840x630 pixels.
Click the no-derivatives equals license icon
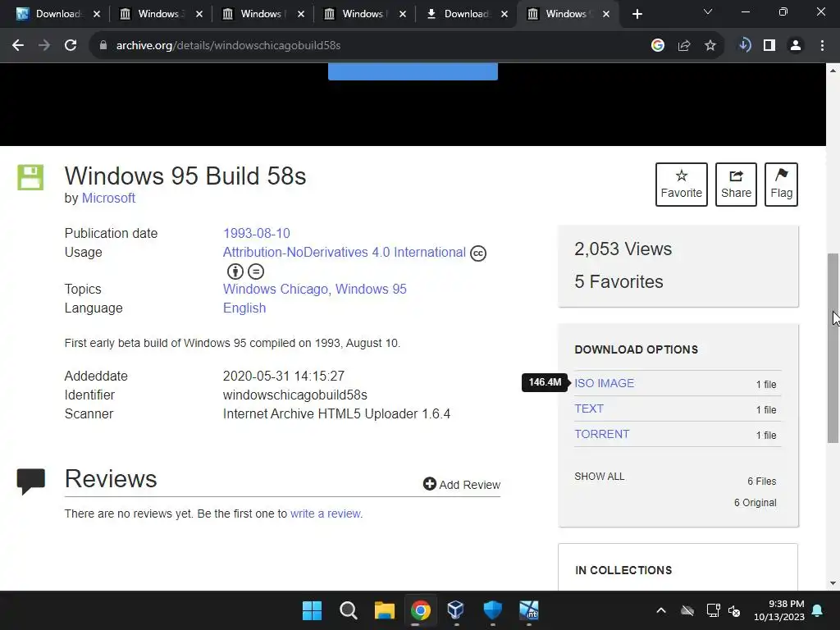256,272
